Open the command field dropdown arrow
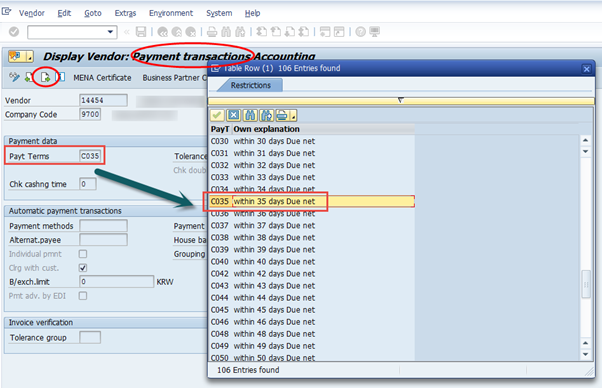602x388 pixels. [x=111, y=32]
